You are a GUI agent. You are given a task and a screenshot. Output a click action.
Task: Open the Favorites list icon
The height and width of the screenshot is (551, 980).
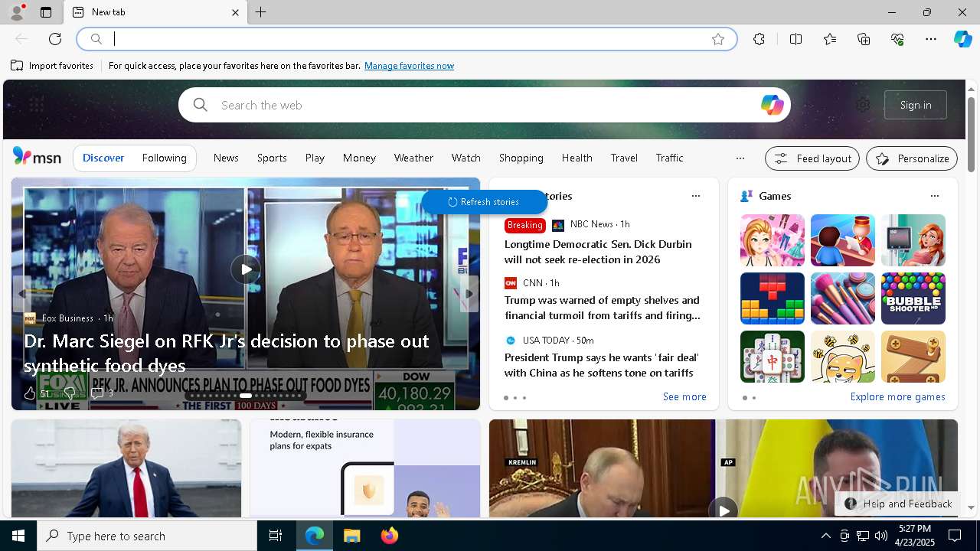830,39
